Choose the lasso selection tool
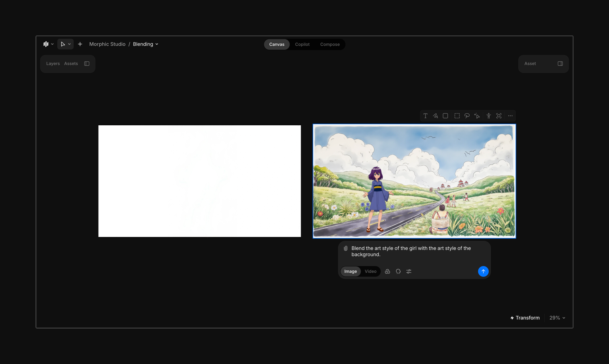609x364 pixels. click(x=467, y=116)
